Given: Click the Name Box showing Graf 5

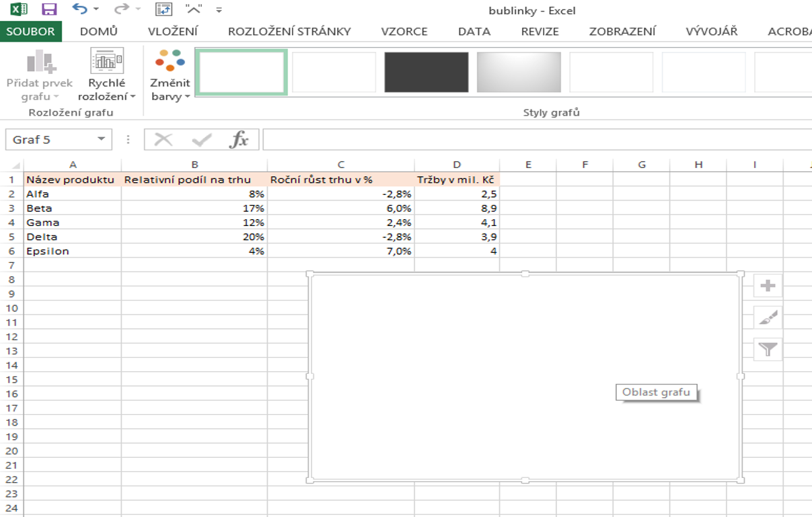Looking at the screenshot, I should coord(50,140).
